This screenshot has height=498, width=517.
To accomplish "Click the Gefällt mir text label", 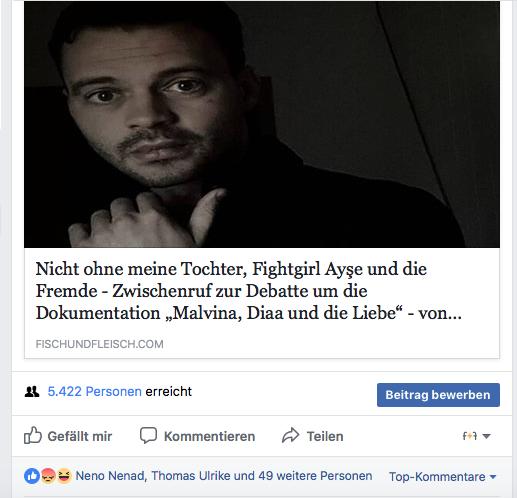I will point(80,436).
